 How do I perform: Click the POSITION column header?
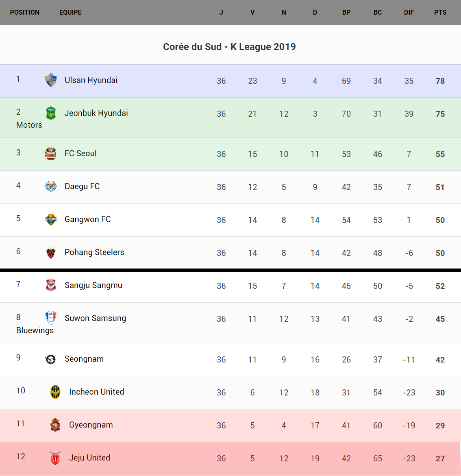[x=25, y=13]
